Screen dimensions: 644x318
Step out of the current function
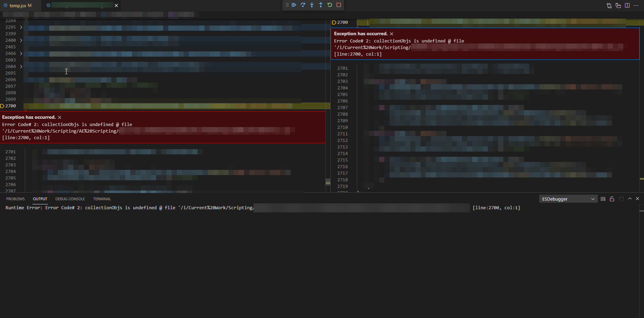[320, 5]
